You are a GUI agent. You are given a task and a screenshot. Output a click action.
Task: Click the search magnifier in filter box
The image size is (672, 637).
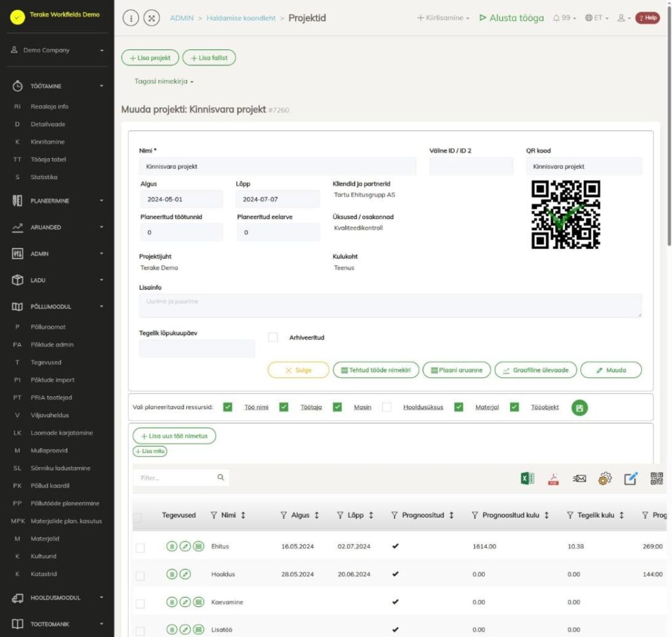pyautogui.click(x=220, y=477)
